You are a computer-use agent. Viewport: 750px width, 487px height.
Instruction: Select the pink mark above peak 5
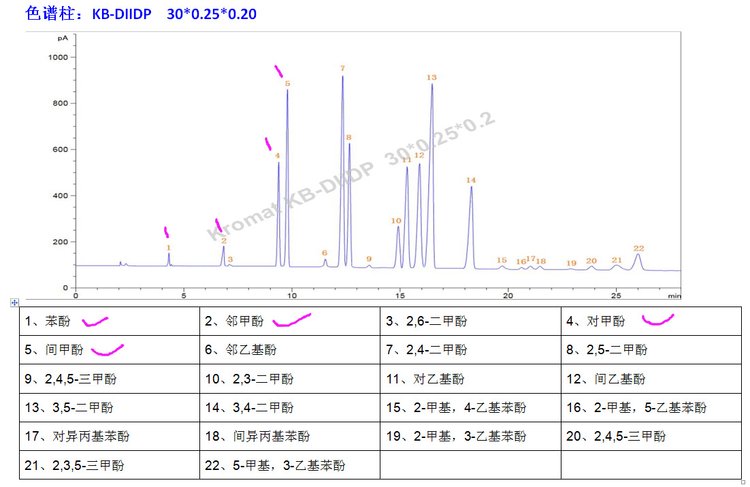coord(280,71)
